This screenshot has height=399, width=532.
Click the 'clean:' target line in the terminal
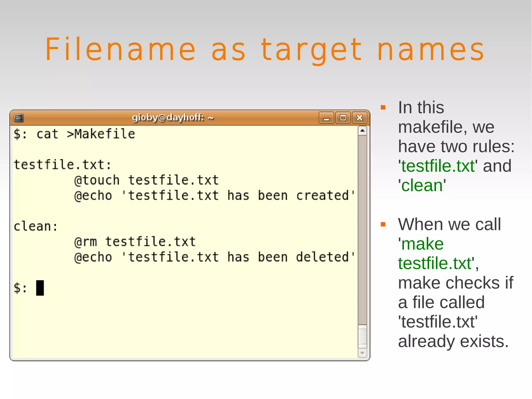pos(36,226)
